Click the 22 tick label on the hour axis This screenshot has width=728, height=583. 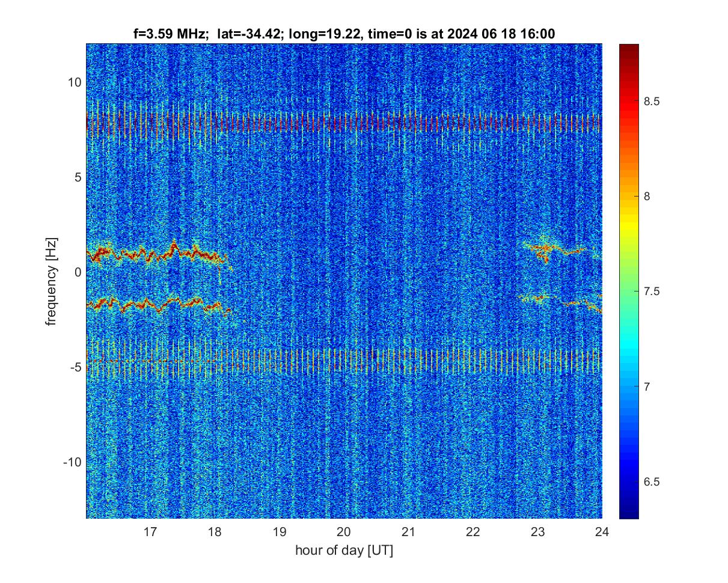click(473, 532)
